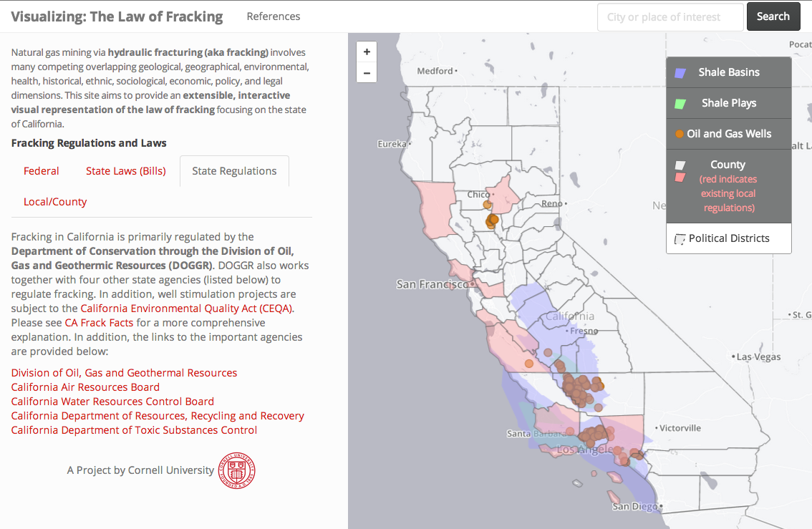The height and width of the screenshot is (529, 812).
Task: Toggle the Shale Plays layer
Action: (729, 103)
